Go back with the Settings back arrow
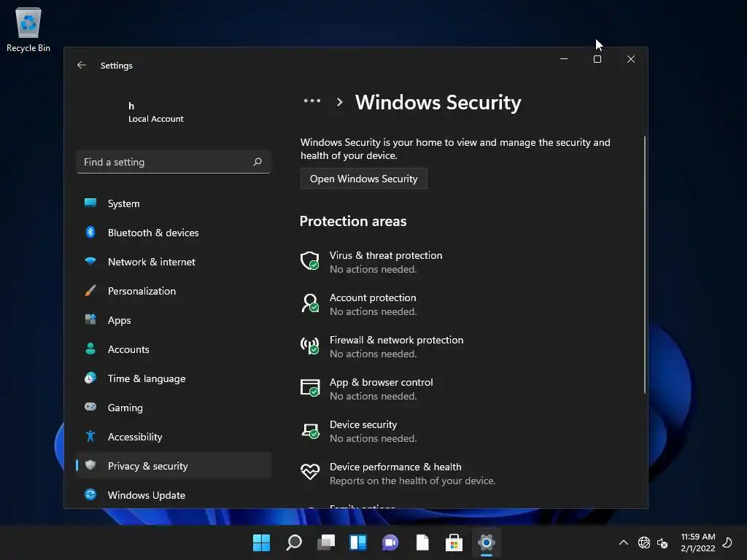Screen dimensions: 747x560 click(82, 65)
